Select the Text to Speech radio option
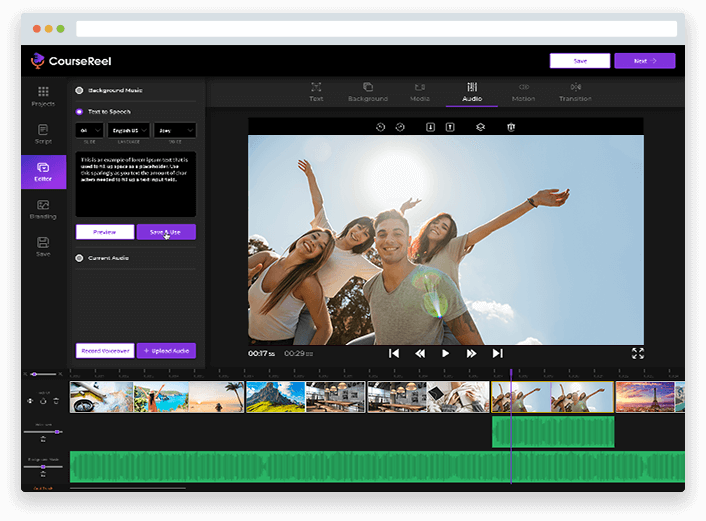 [79, 112]
